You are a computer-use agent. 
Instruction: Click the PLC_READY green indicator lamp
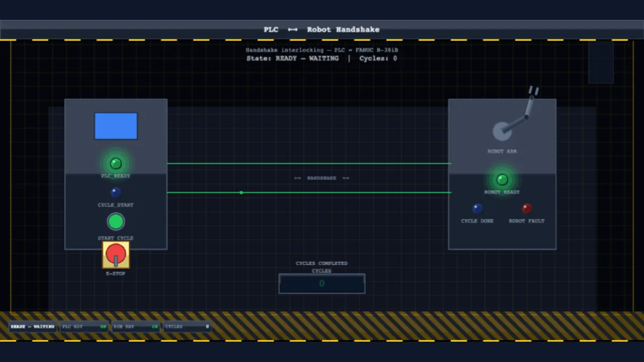116,164
